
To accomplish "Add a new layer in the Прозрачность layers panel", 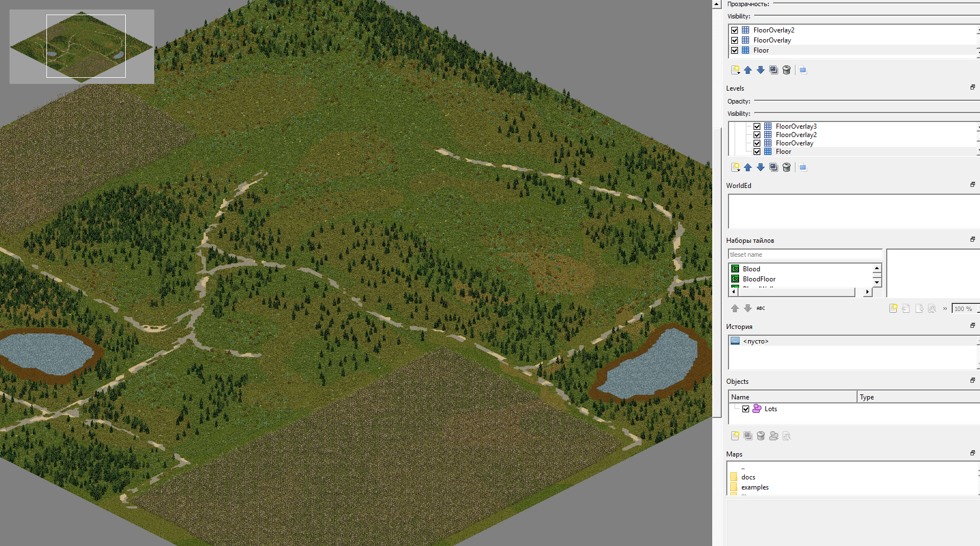I will (735, 70).
